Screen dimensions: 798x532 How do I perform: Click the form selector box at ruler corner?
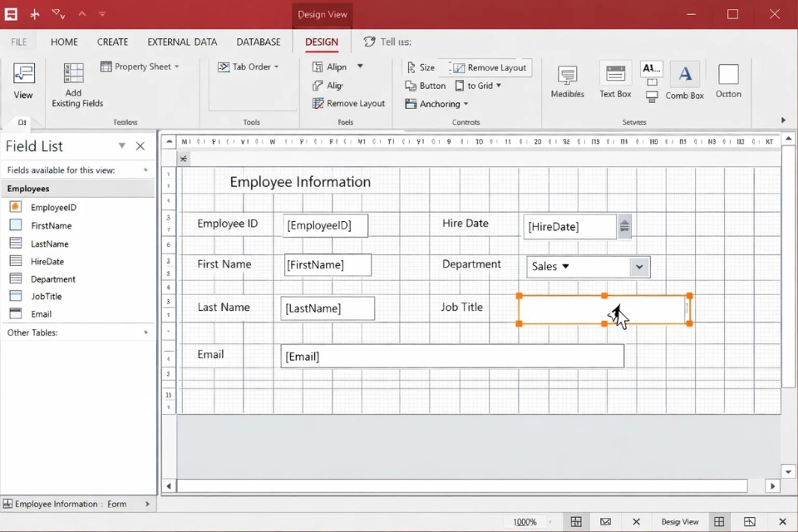pyautogui.click(x=169, y=142)
